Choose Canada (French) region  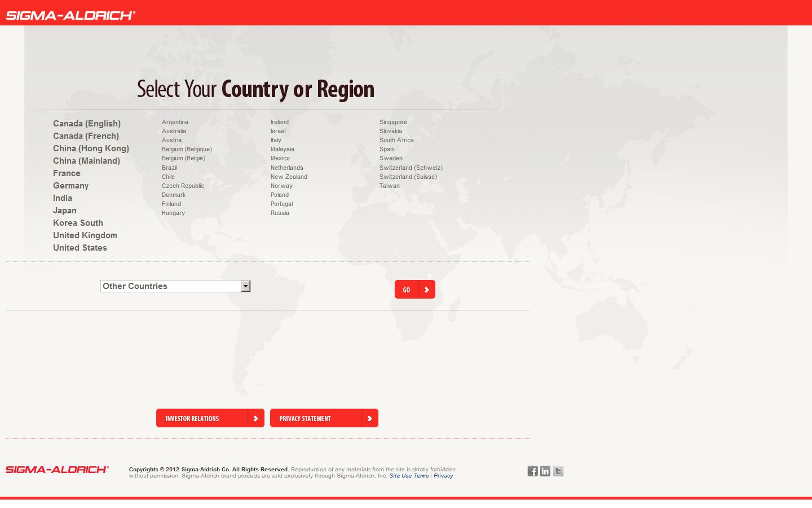click(x=86, y=135)
